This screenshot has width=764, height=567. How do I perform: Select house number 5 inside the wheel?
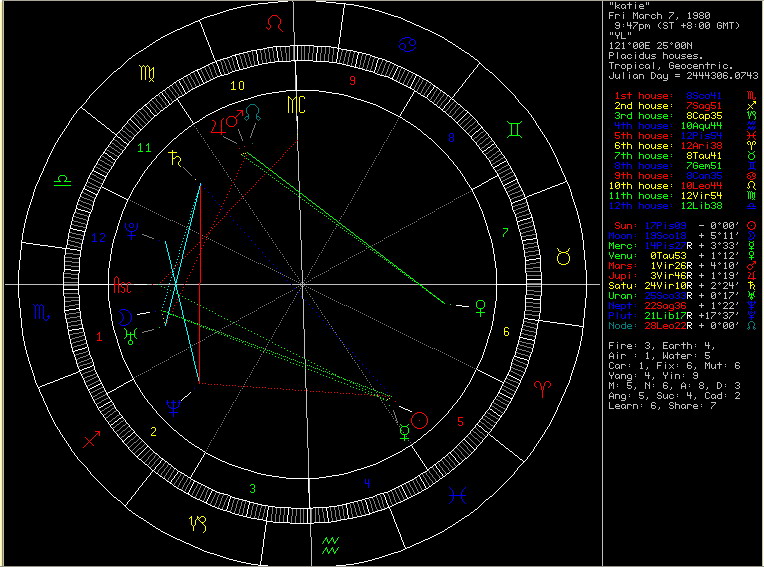click(460, 421)
